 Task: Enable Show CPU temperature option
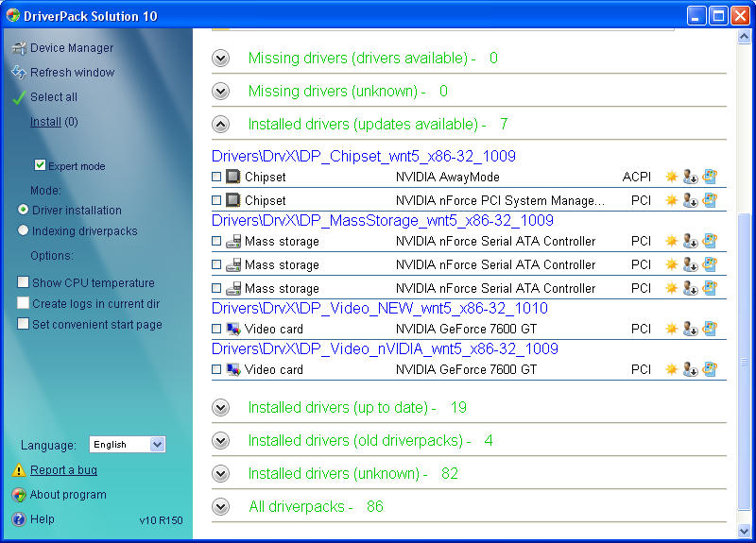pos(23,281)
